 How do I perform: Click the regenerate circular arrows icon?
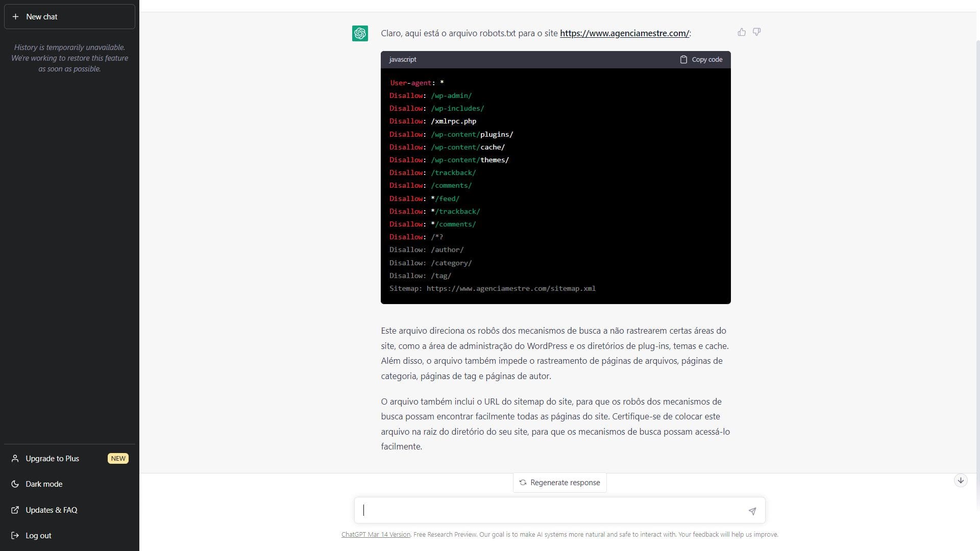[523, 483]
